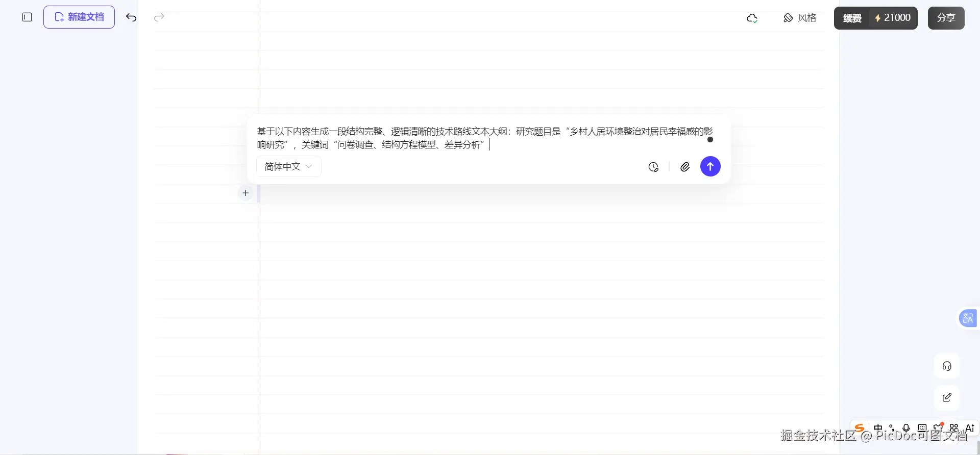The width and height of the screenshot is (980, 455).
Task: Send the prompt with the blue arrow button
Action: click(x=710, y=166)
